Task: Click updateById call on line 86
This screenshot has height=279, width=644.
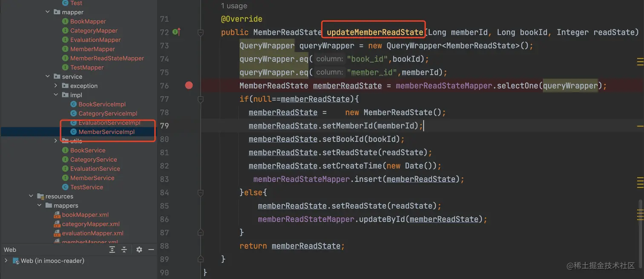Action: (382, 219)
